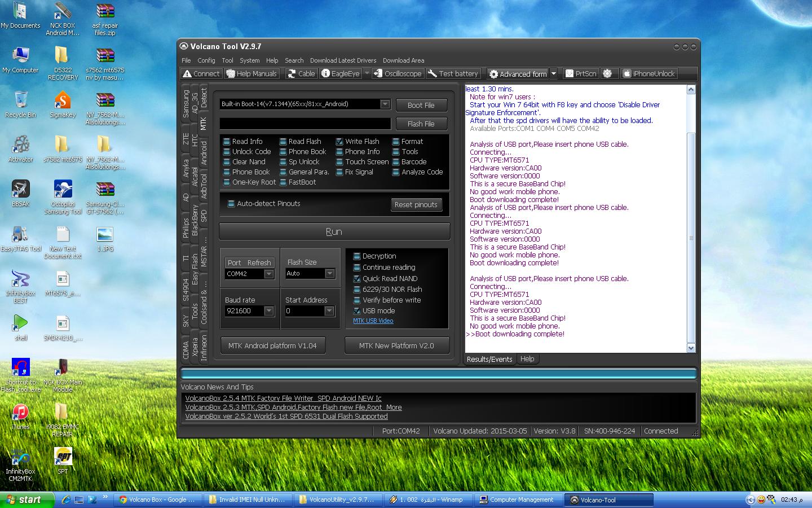The image size is (812, 508).
Task: Open the Advanced form button
Action: tap(518, 74)
